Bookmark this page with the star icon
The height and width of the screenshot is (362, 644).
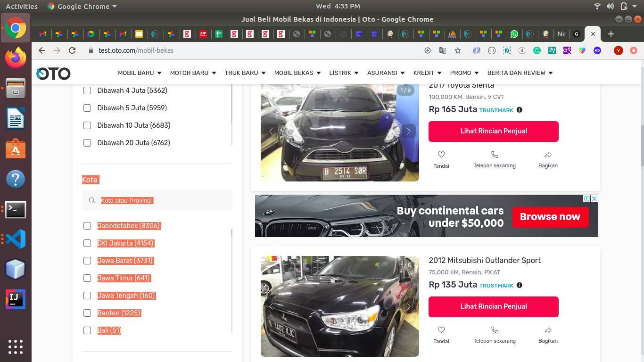point(457,50)
